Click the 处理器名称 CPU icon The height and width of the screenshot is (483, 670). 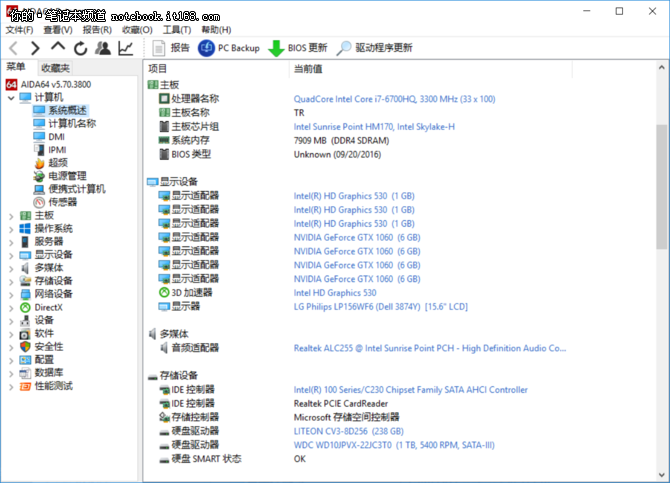pyautogui.click(x=164, y=99)
